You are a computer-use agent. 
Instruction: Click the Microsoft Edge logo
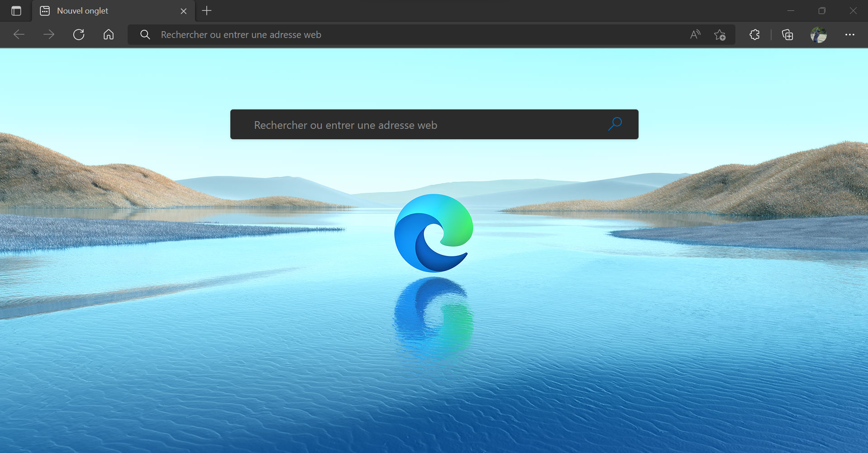coord(434,233)
